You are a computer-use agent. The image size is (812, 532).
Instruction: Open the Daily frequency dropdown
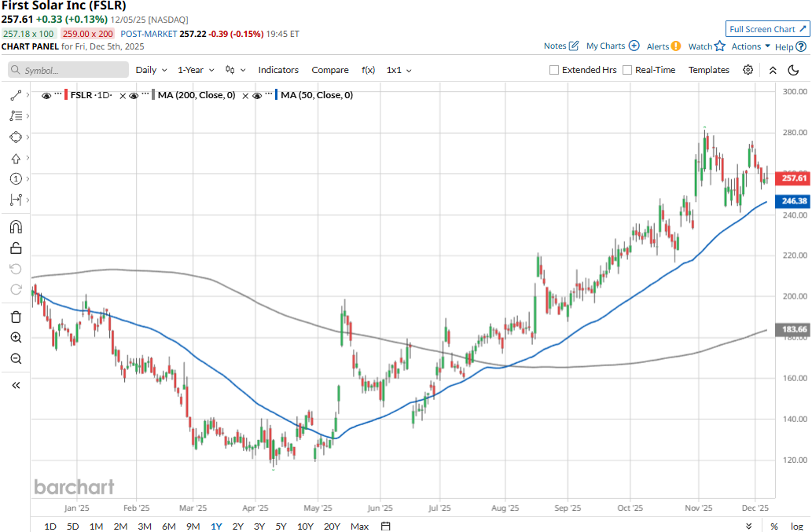coord(151,70)
